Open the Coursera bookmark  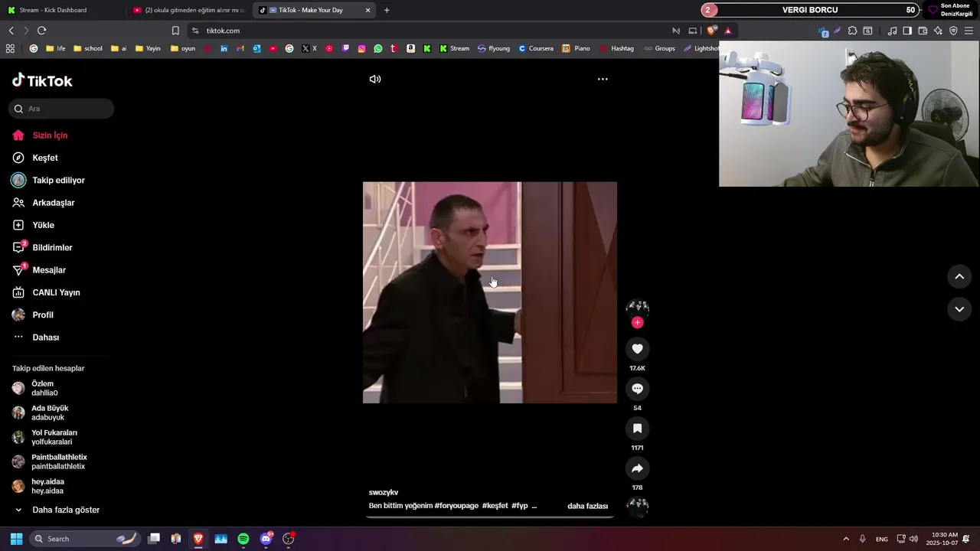[536, 48]
